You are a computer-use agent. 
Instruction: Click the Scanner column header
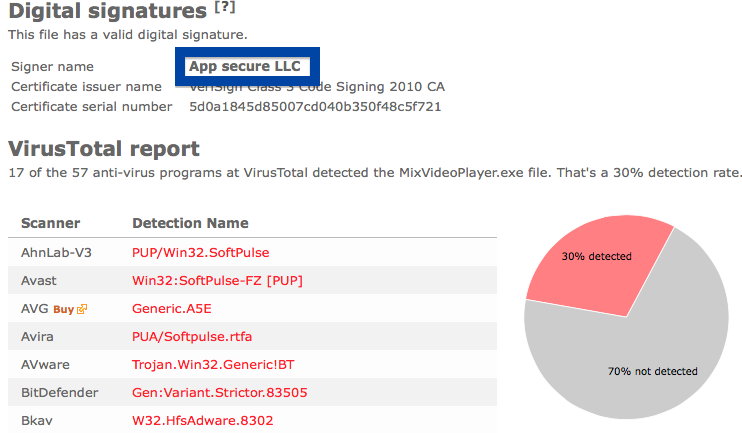pyautogui.click(x=51, y=223)
